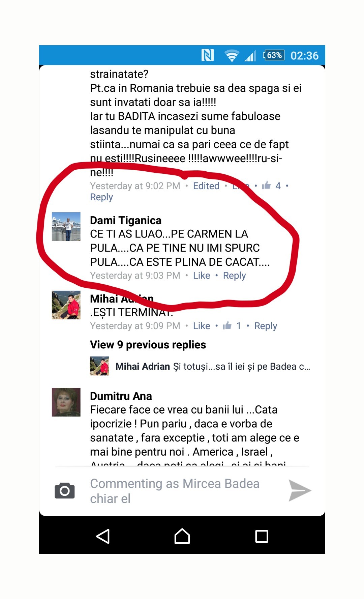Tap the camera icon to attach photo
The width and height of the screenshot is (364, 599).
(x=65, y=490)
